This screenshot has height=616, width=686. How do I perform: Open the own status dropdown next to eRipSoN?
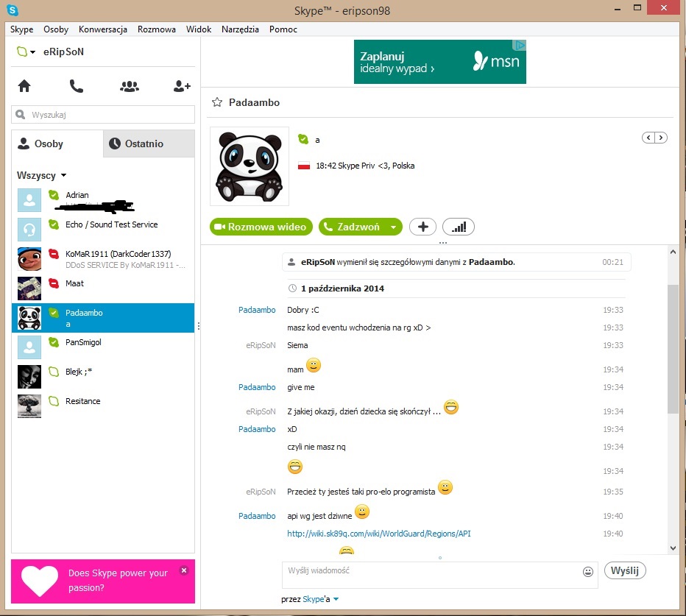(26, 52)
